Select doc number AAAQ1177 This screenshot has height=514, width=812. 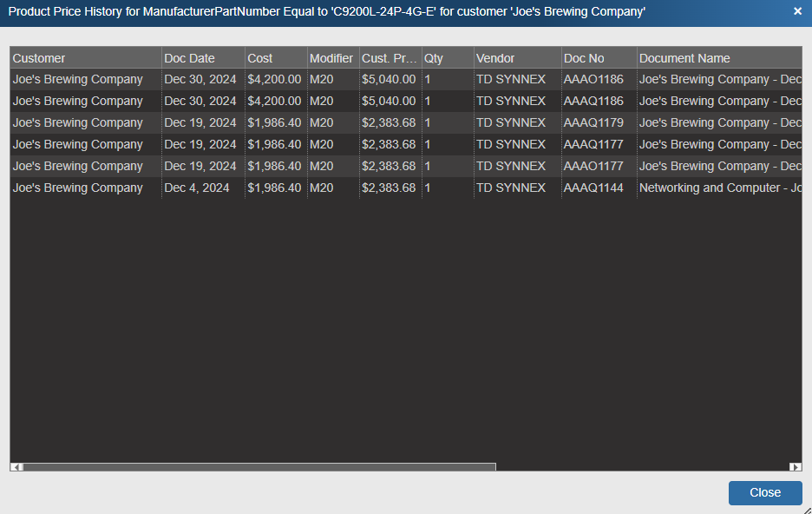click(593, 144)
